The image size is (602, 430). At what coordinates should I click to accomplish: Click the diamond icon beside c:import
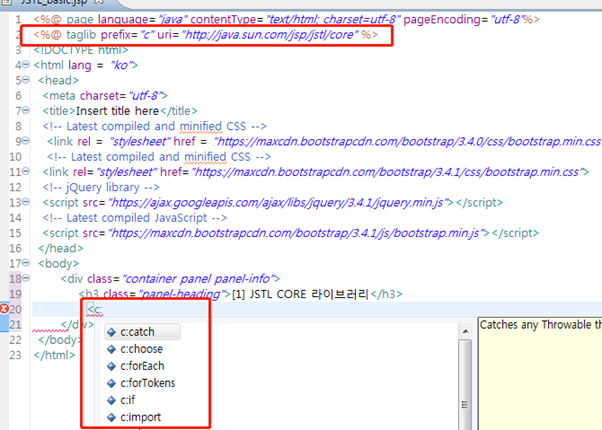[x=111, y=417]
